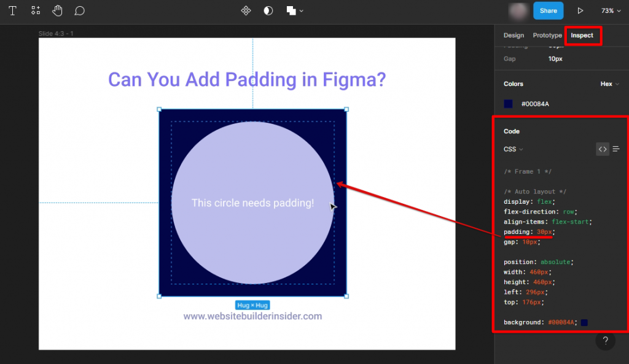Enable the boolean shapes tool
The width and height of the screenshot is (629, 364).
[289, 10]
